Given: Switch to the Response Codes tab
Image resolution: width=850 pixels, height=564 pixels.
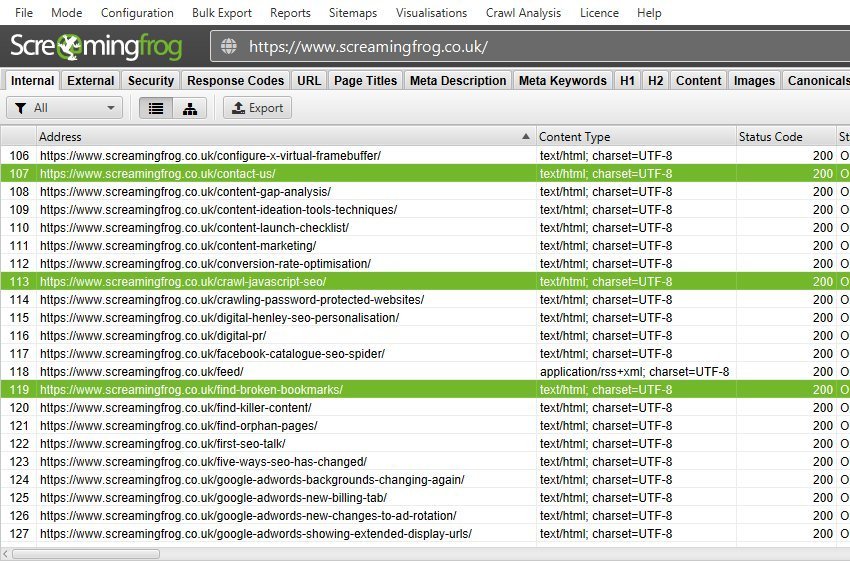Looking at the screenshot, I should pyautogui.click(x=236, y=81).
